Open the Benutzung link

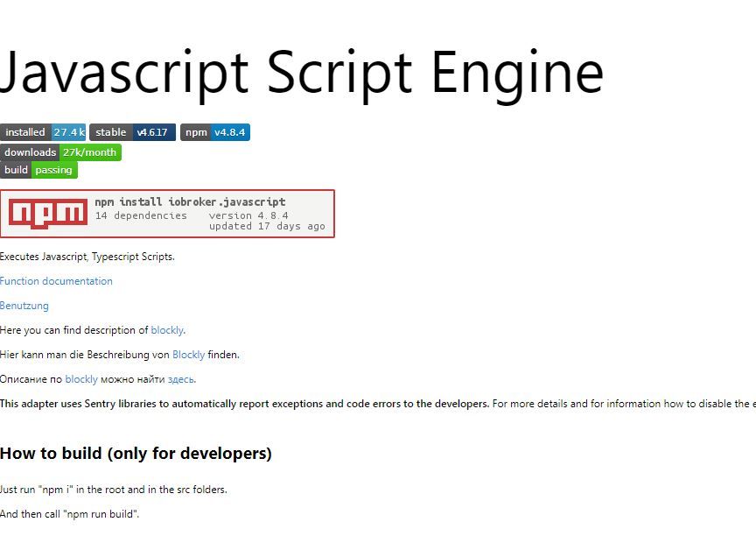pos(24,306)
